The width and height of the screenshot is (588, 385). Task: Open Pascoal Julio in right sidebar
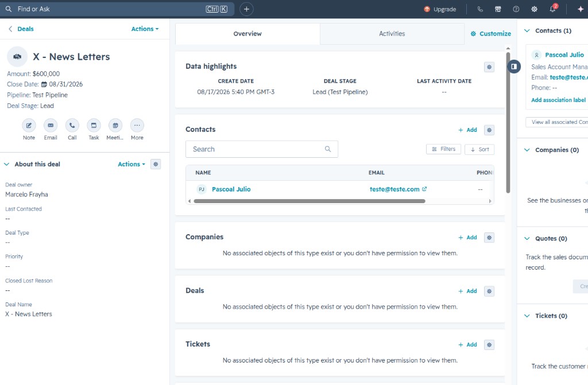point(564,55)
